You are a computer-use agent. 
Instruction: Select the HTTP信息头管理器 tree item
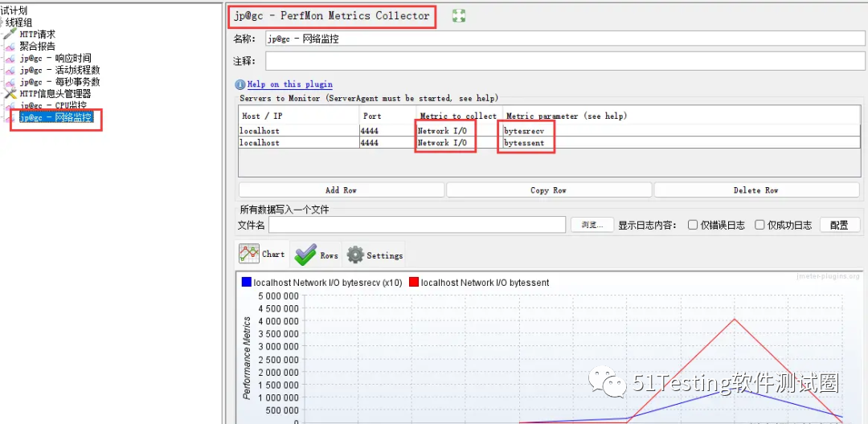(55, 93)
